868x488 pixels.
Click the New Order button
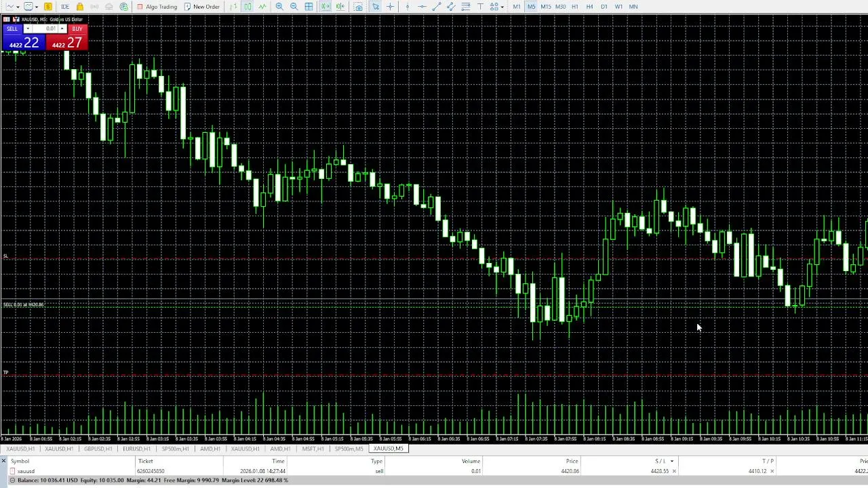point(202,7)
